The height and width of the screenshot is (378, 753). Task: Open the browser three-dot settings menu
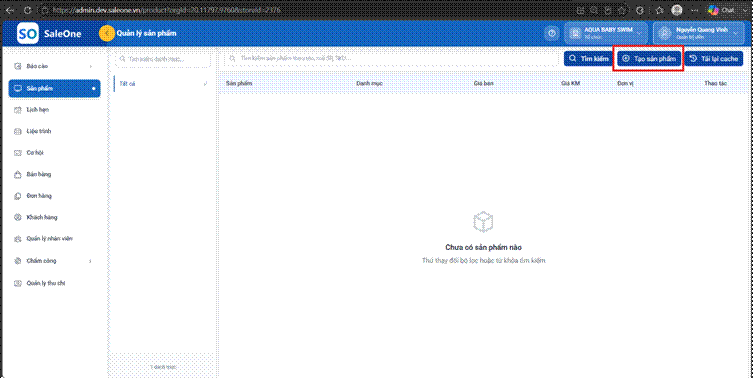tap(694, 10)
